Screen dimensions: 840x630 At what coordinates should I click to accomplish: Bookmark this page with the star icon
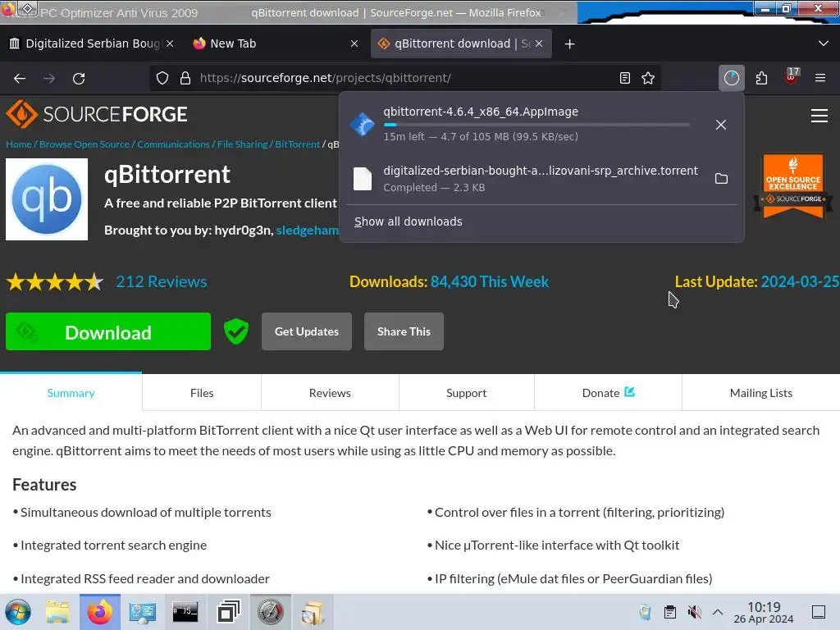tap(648, 78)
